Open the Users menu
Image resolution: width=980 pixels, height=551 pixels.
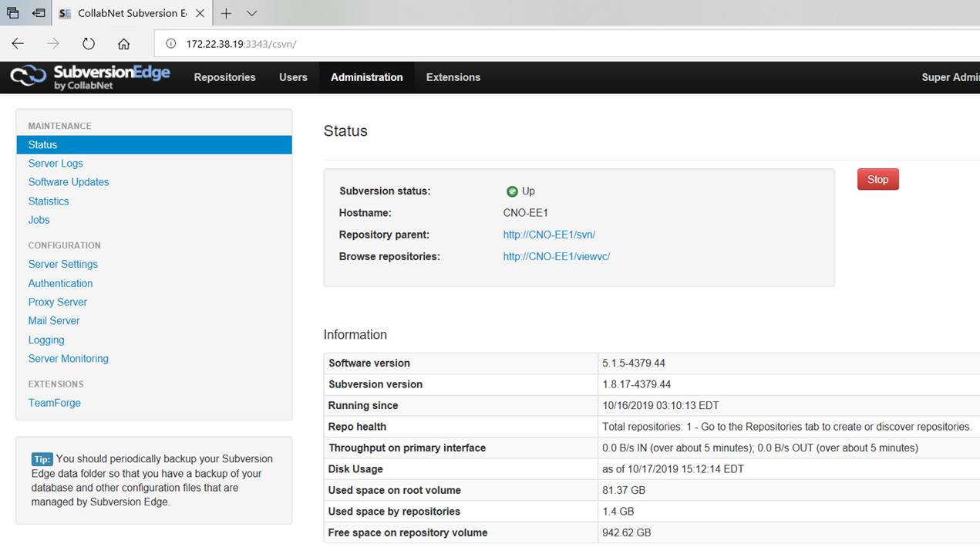293,77
